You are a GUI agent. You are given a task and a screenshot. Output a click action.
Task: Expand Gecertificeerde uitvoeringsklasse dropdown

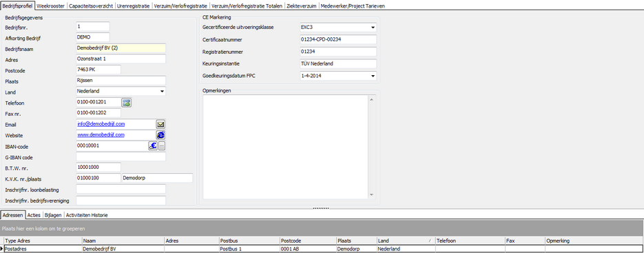[x=373, y=28]
